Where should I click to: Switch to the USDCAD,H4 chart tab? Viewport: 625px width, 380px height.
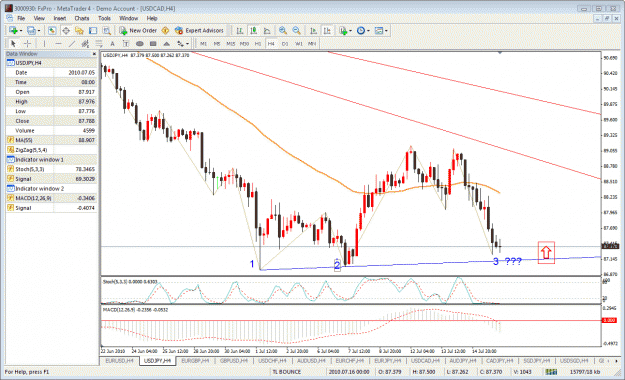point(425,360)
